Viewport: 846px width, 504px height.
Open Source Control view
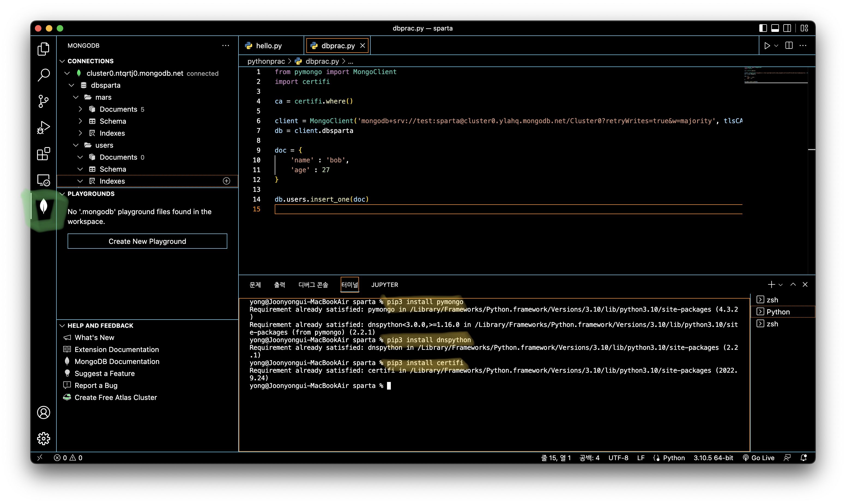[x=44, y=101]
